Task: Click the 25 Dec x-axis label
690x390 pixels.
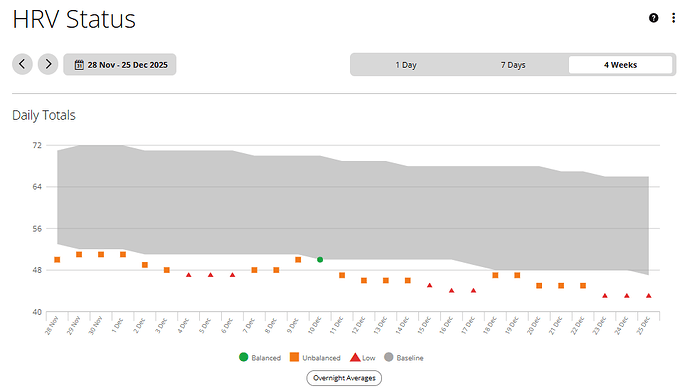Action: click(x=643, y=326)
